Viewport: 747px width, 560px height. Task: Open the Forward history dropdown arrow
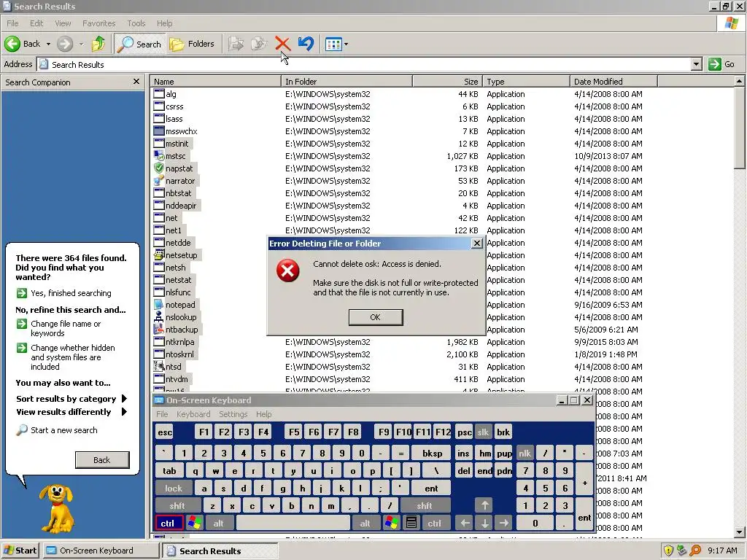81,44
